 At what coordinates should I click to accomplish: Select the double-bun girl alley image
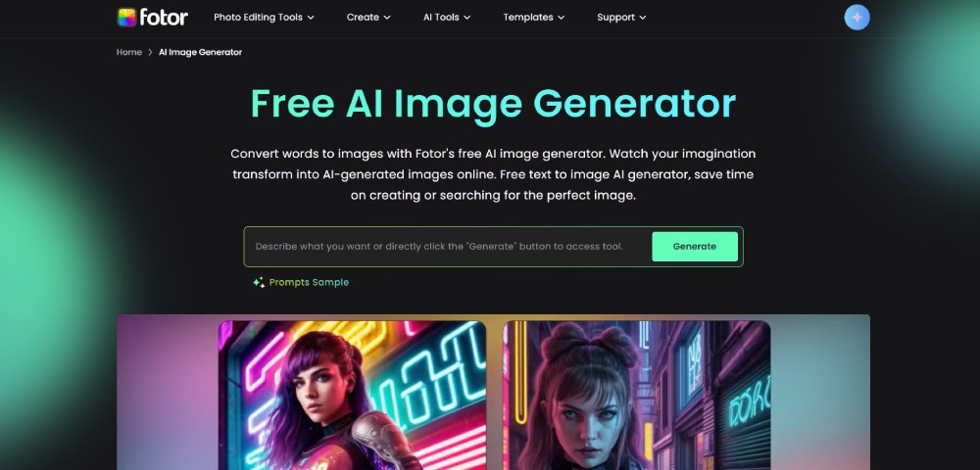(x=636, y=396)
